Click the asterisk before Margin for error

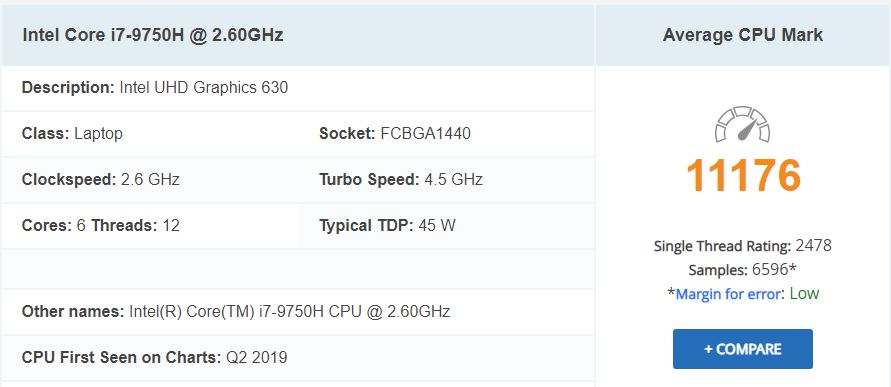click(671, 293)
